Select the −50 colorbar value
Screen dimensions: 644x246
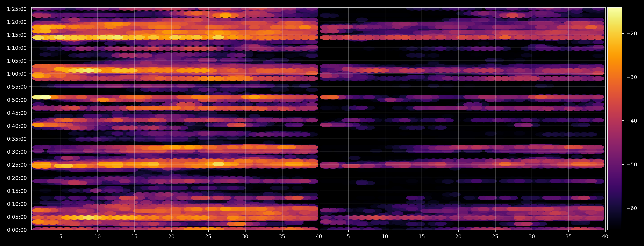(632, 165)
